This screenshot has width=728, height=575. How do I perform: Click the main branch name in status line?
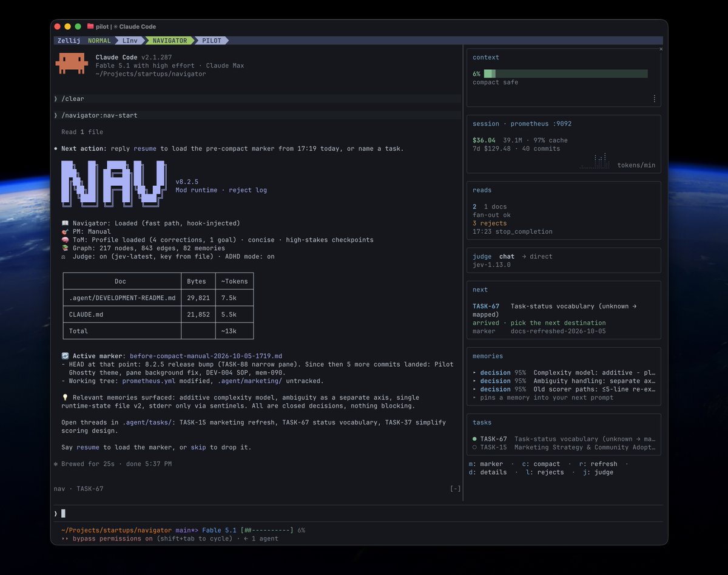[x=183, y=530]
